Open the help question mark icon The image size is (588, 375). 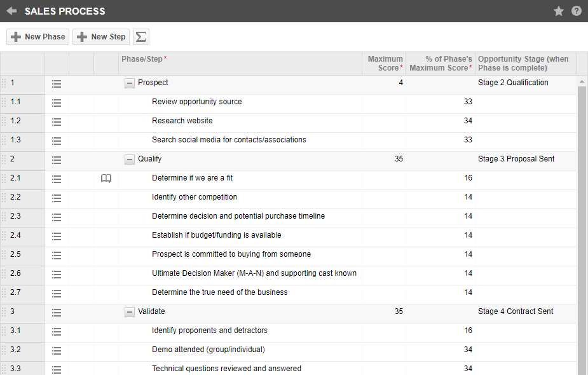577,11
